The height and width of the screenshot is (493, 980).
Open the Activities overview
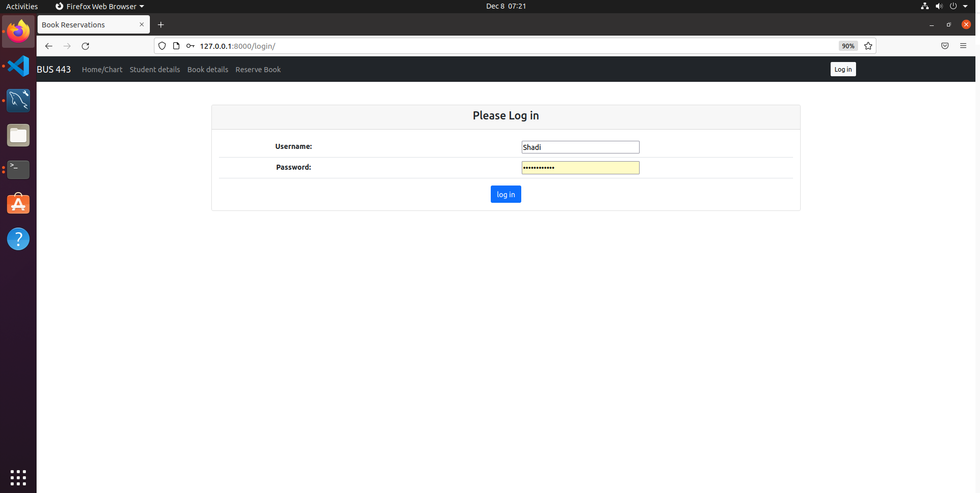pyautogui.click(x=22, y=6)
